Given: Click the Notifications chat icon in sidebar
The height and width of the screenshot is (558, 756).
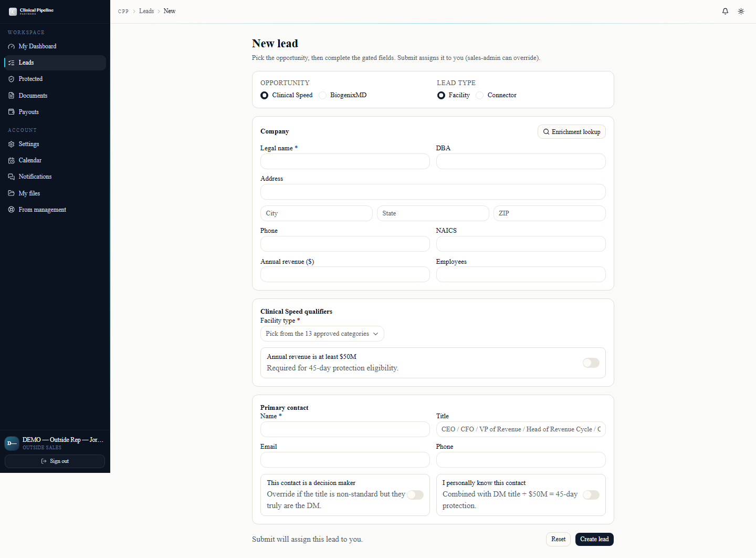Looking at the screenshot, I should (x=12, y=177).
